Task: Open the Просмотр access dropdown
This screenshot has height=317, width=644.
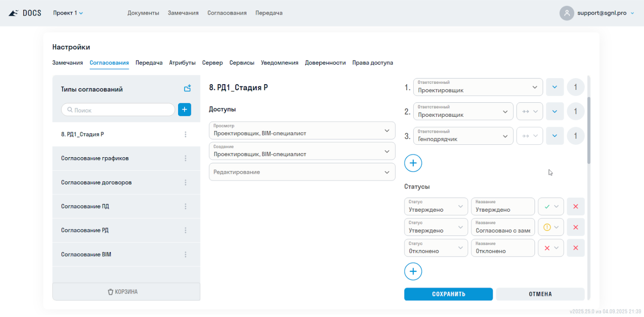Action: [302, 131]
